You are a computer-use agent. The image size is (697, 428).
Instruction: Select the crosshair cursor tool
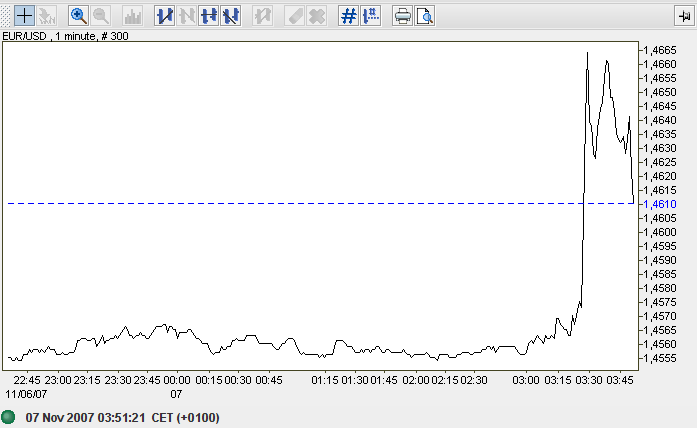point(24,16)
